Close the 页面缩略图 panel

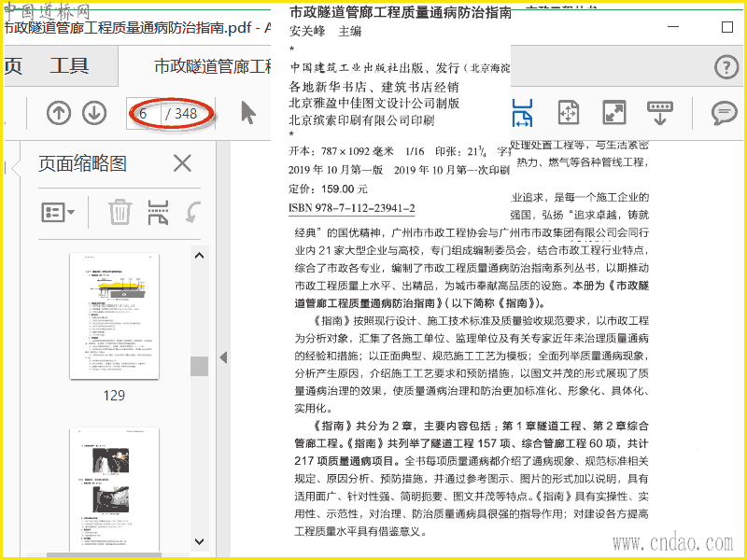pos(182,163)
